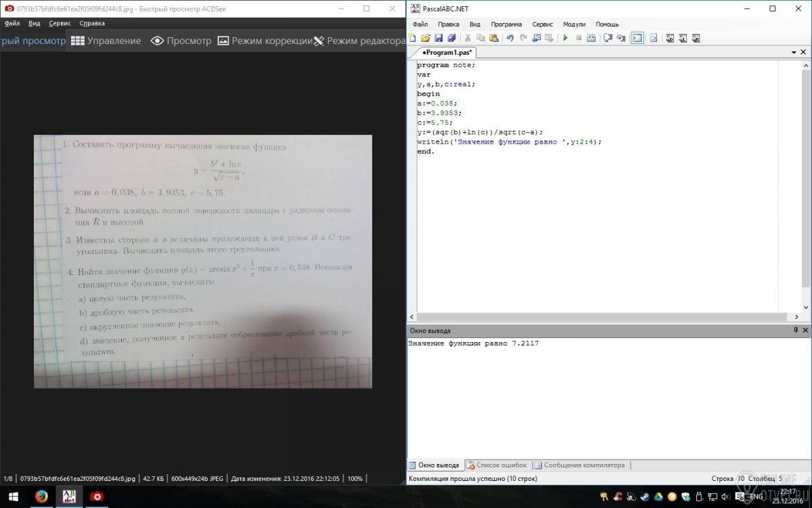Click the Compile program icon
Screen dimensions: 812x508
(591, 38)
